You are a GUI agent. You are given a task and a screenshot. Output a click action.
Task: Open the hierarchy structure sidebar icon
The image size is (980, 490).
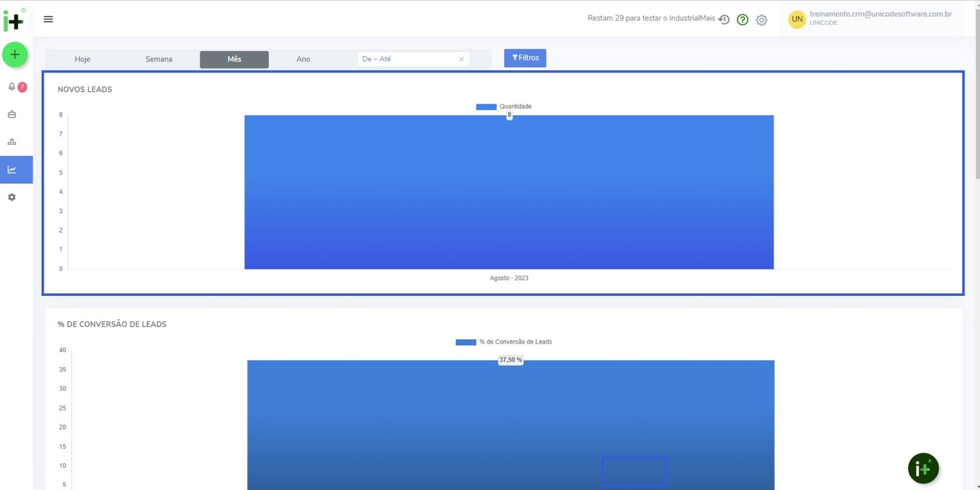12,142
